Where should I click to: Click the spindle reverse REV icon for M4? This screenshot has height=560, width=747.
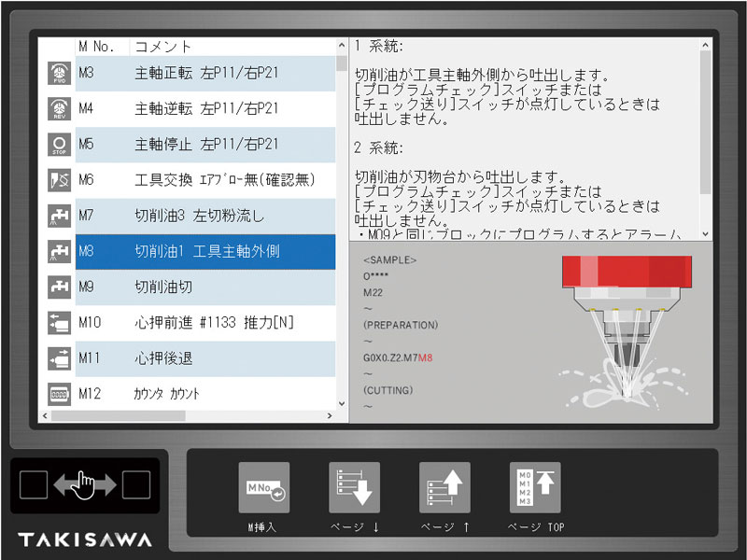[x=59, y=109]
